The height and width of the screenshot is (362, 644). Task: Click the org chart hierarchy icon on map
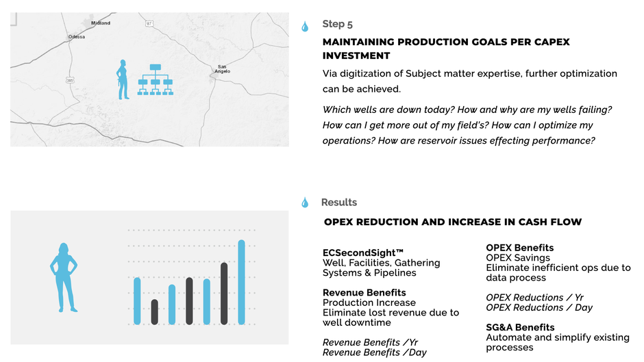point(156,79)
